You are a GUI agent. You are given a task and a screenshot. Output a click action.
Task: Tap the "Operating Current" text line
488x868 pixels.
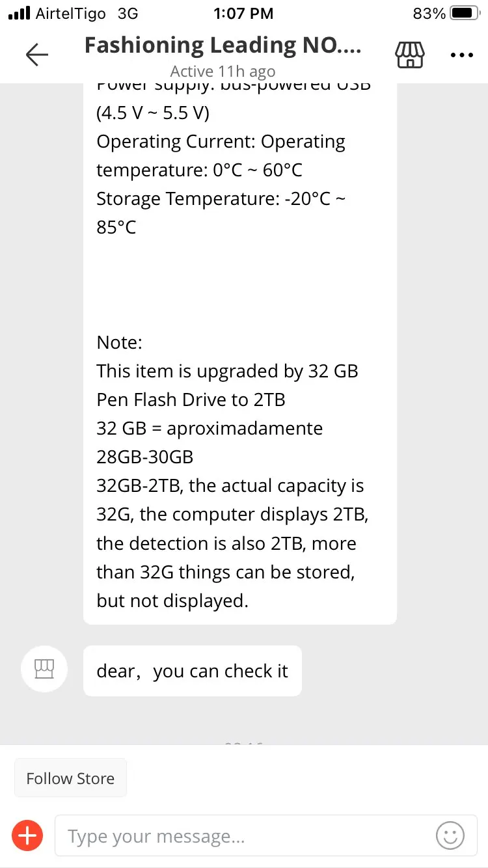pyautogui.click(x=221, y=142)
